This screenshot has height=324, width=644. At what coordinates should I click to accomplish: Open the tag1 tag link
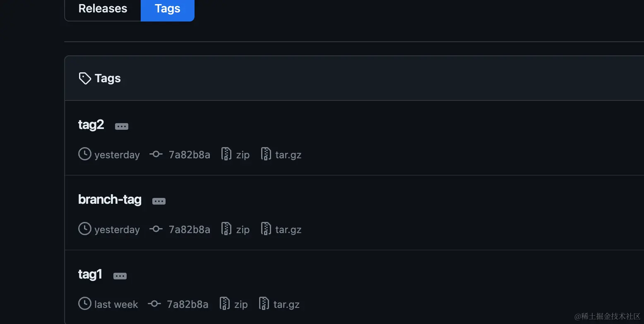[90, 274]
